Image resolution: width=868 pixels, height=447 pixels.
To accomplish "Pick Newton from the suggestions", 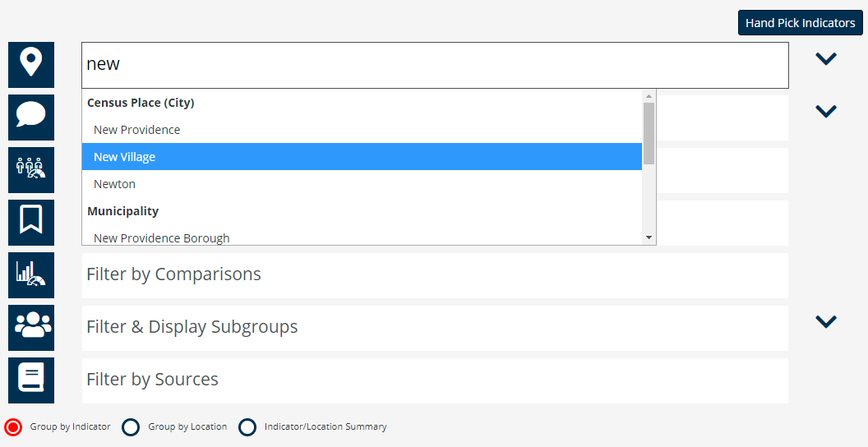I will (x=115, y=184).
